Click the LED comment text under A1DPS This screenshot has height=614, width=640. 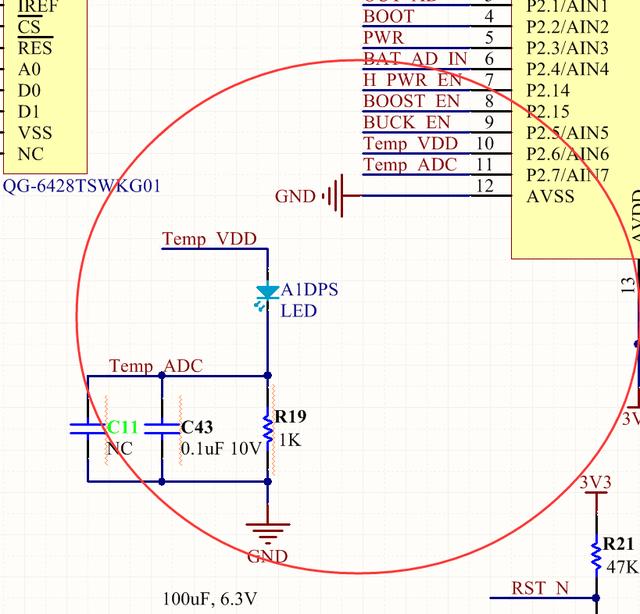tap(299, 311)
